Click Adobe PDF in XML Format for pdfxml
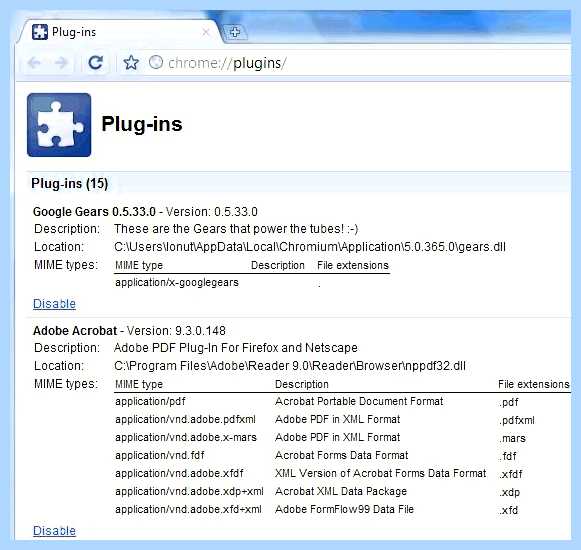 coord(338,419)
